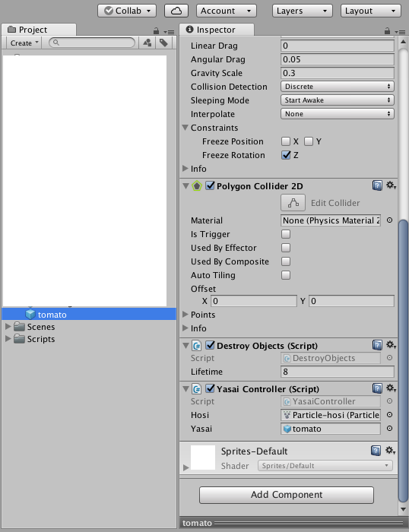Toggle the Inspector panel lock icon

pyautogui.click(x=387, y=31)
